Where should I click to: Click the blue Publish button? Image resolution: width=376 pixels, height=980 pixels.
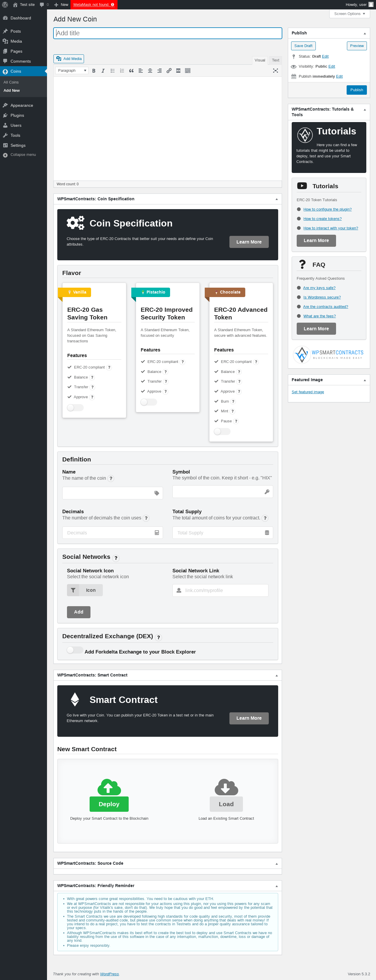tap(356, 90)
